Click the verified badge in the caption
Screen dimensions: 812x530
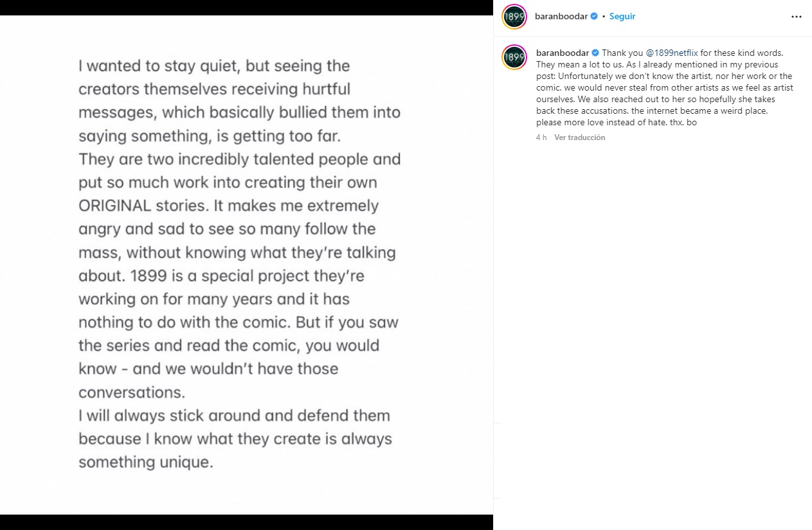click(595, 53)
